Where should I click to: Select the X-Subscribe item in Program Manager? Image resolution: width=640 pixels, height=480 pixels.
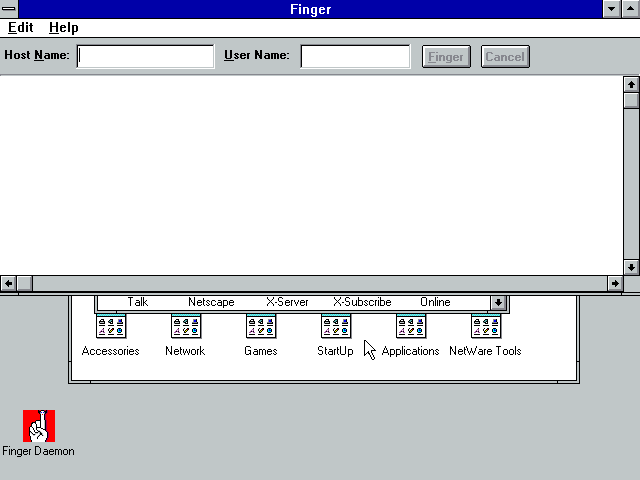[x=362, y=302]
